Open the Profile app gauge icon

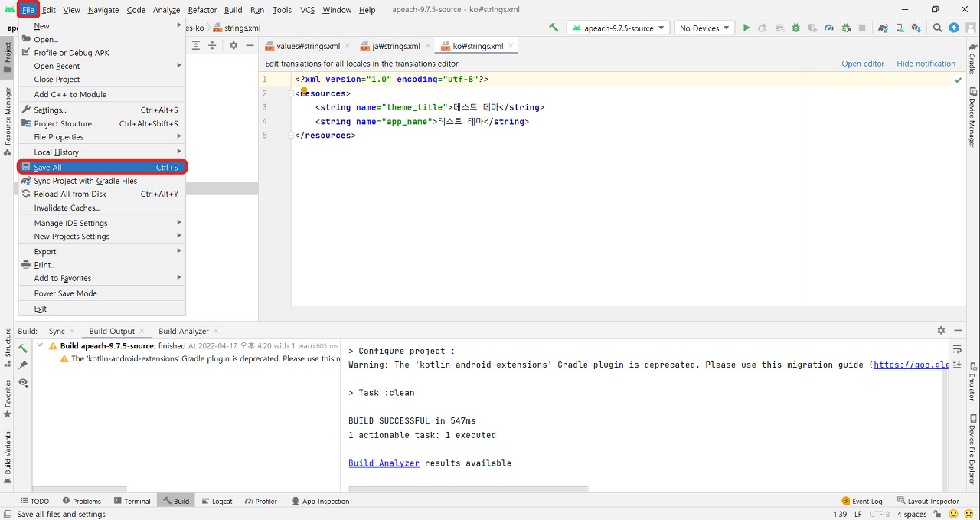coord(829,28)
